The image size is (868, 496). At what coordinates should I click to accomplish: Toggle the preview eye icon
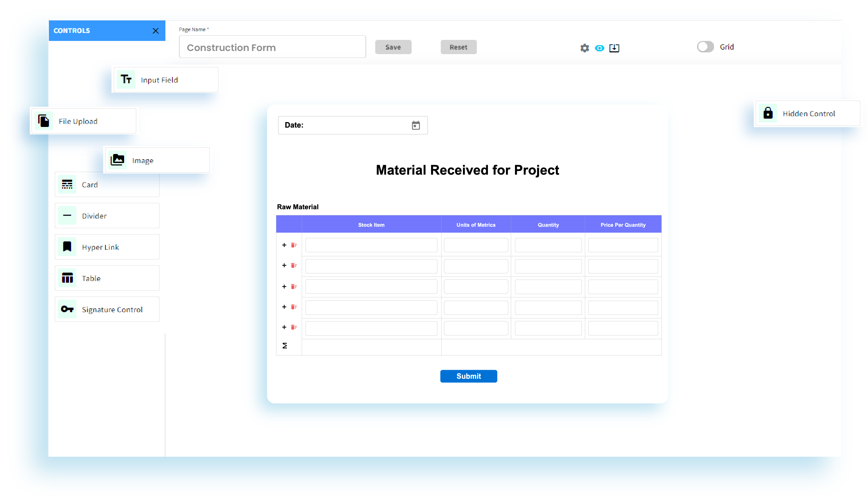click(599, 48)
